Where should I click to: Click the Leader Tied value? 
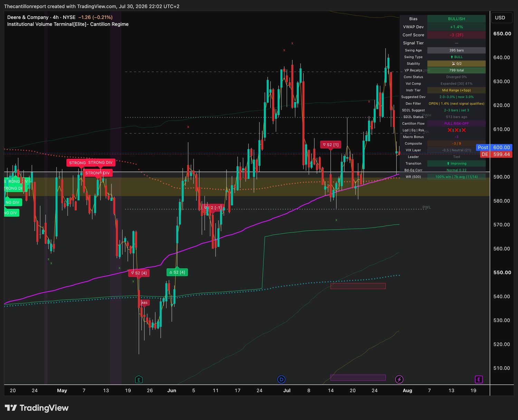pos(457,157)
